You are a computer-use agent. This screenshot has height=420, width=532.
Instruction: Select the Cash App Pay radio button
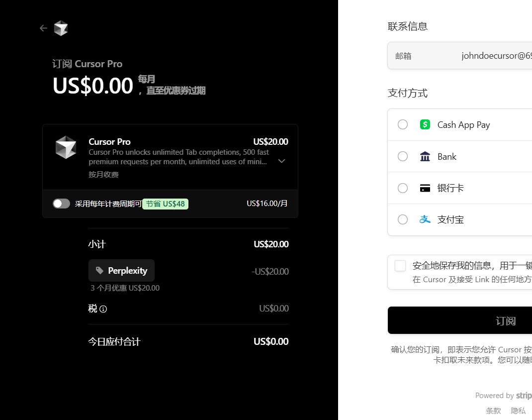pos(403,124)
